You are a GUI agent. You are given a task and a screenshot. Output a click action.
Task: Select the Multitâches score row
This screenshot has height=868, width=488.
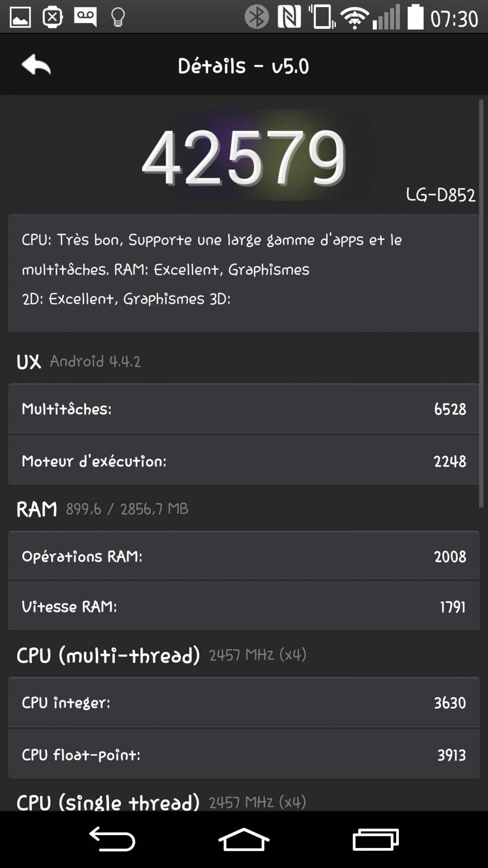coord(244,409)
